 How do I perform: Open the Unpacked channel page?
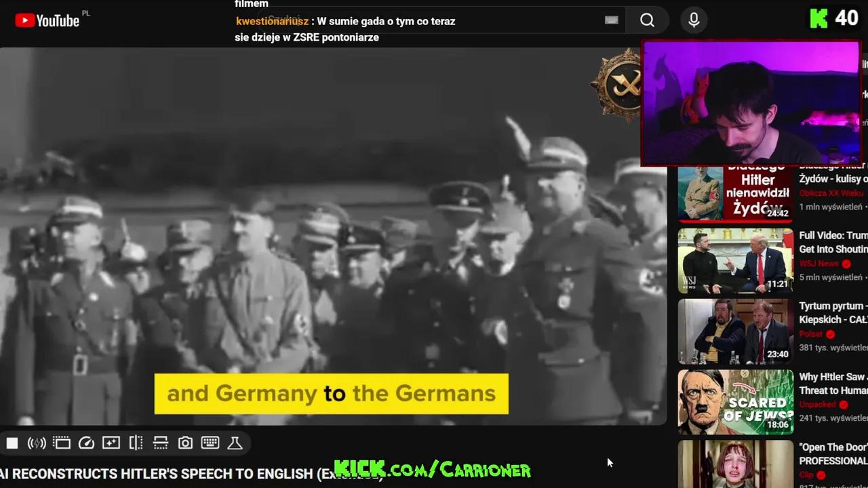(x=816, y=405)
